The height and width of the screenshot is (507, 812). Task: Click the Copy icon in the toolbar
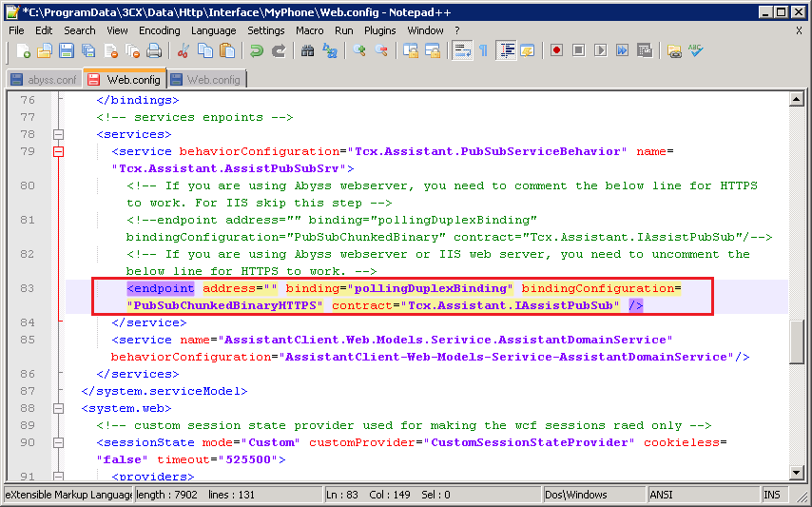[x=205, y=50]
